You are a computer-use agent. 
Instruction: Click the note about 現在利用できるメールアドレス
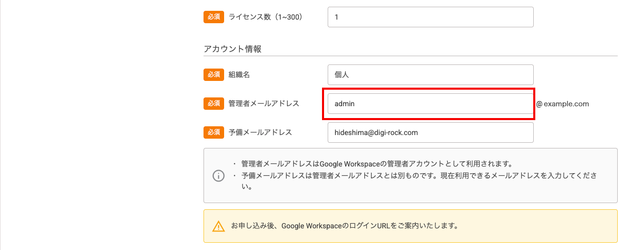coord(419,181)
